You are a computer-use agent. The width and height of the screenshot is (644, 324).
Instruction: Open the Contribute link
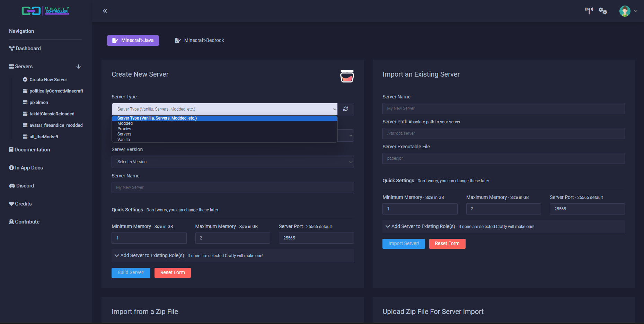24,222
